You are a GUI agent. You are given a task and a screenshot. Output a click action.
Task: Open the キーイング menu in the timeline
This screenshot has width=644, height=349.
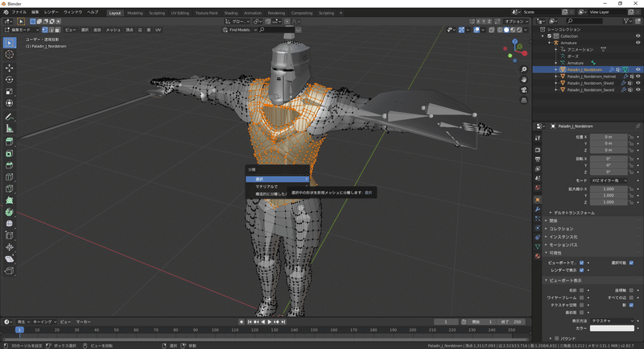tap(45, 322)
